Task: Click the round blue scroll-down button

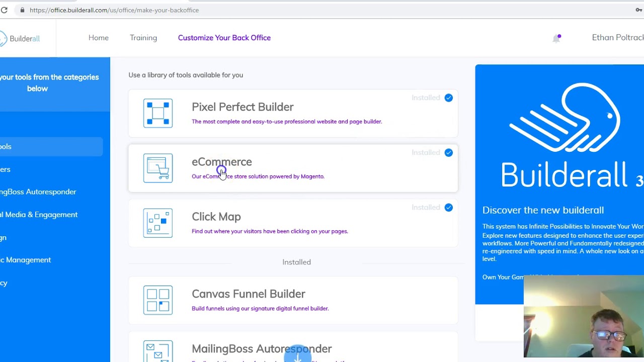Action: click(x=298, y=355)
